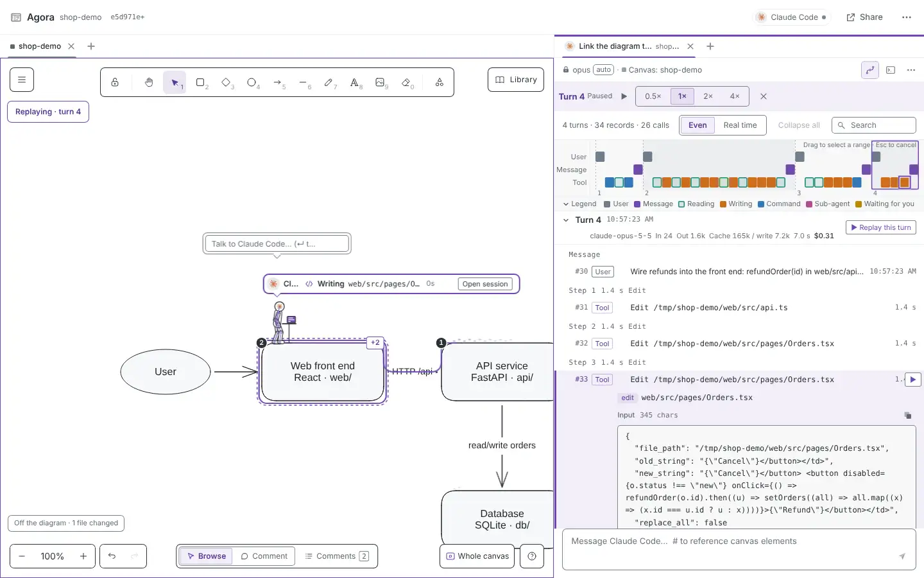This screenshot has width=924, height=578.
Task: Select the Arrow drawing tool
Action: point(277,82)
